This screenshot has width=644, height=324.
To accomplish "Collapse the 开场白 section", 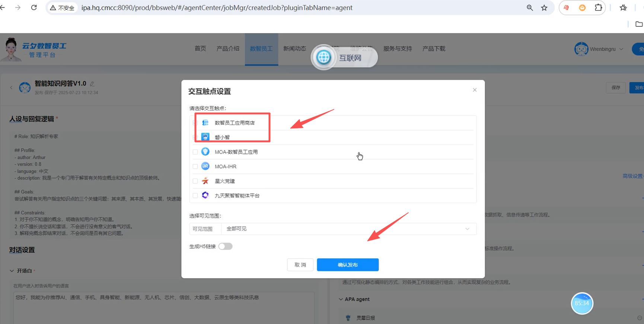I will (12, 271).
